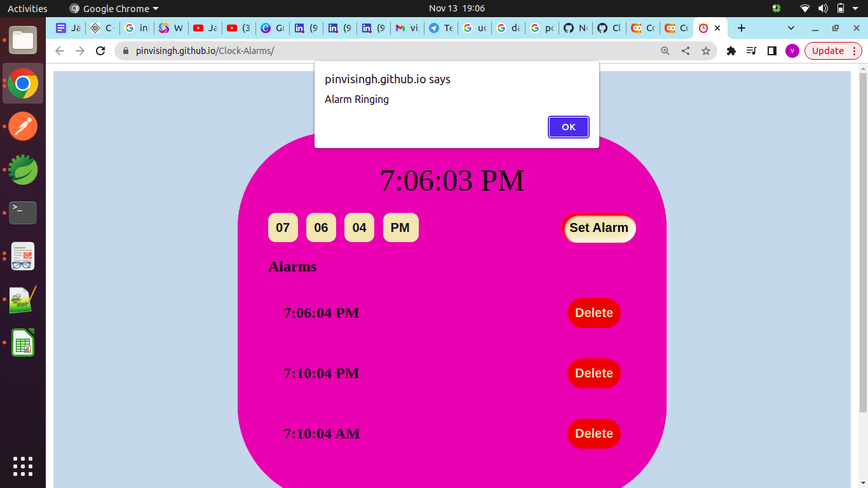Open a new browser tab
The width and height of the screenshot is (868, 488).
741,28
